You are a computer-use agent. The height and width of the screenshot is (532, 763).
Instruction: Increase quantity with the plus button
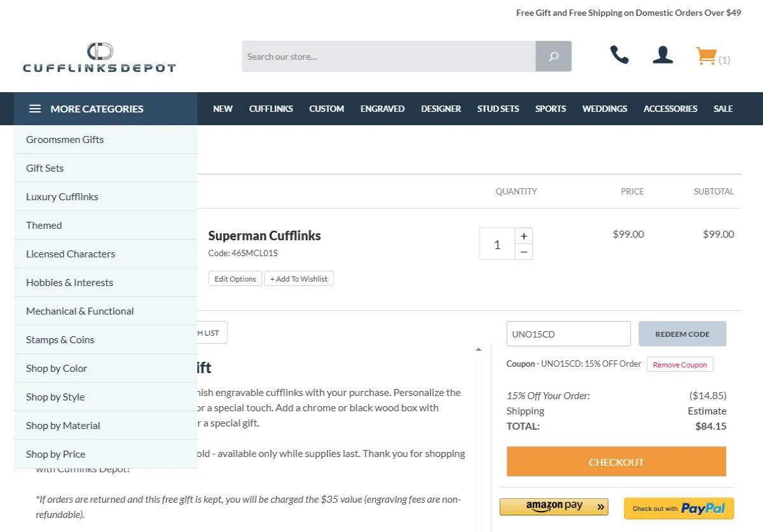click(x=524, y=236)
